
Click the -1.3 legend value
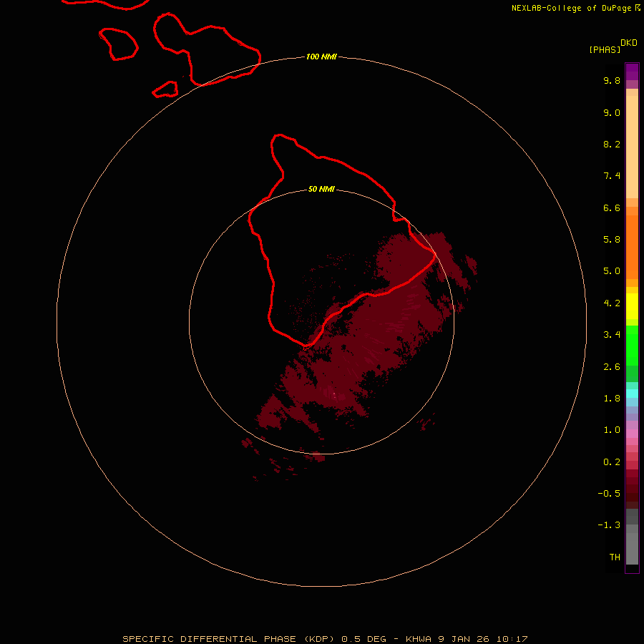pos(609,525)
